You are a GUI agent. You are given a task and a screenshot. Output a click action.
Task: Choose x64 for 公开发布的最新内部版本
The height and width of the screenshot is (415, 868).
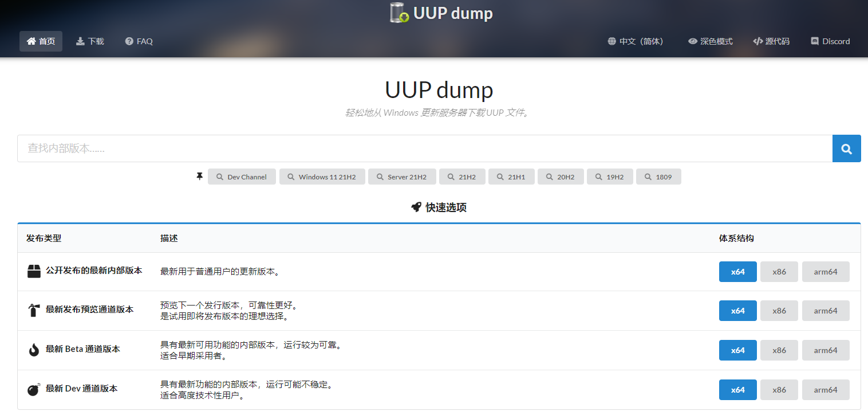[738, 272]
